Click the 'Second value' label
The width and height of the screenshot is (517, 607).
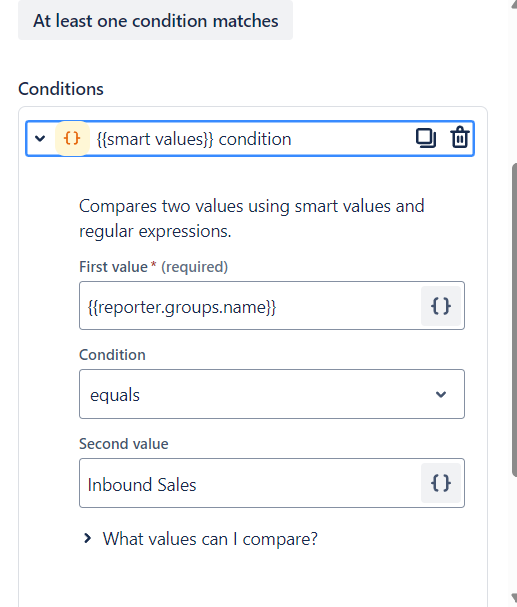point(124,444)
